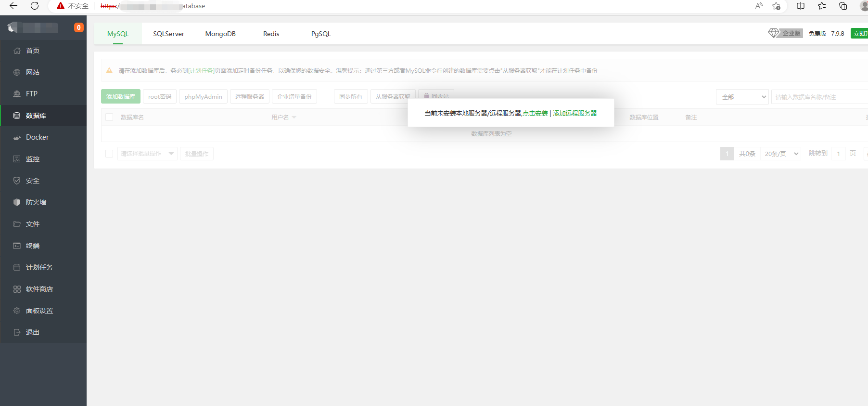The height and width of the screenshot is (406, 868).
Task: Click the 点击安装 link in popup
Action: coord(536,113)
